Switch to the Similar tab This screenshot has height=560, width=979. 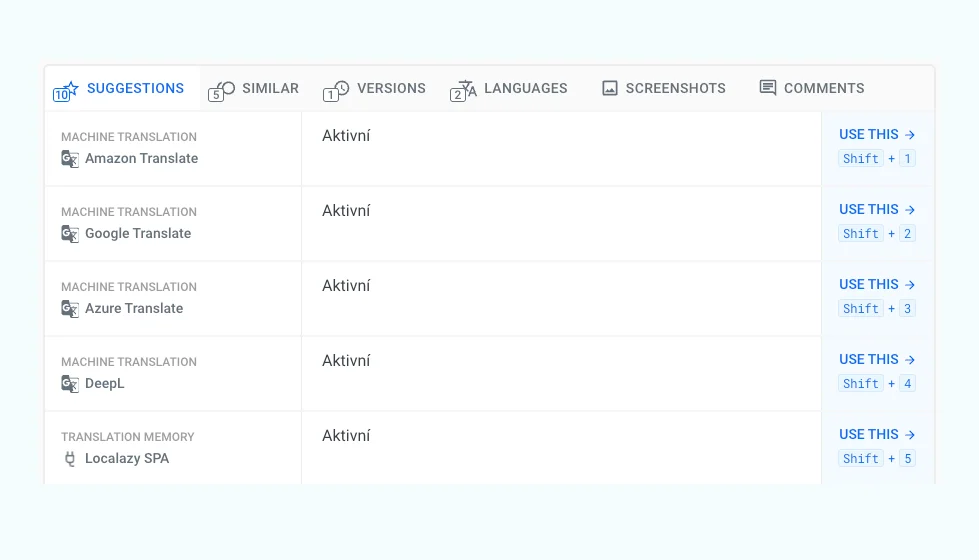point(270,88)
